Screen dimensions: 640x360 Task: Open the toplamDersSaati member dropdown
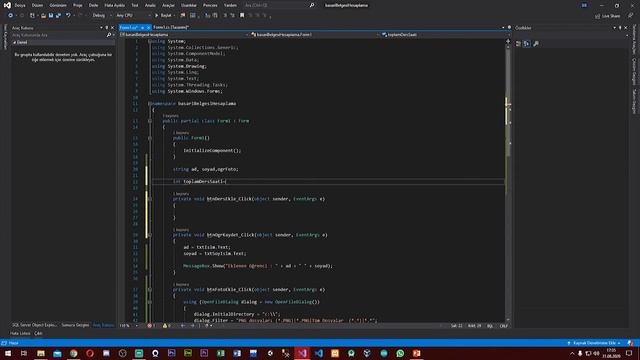(x=443, y=35)
